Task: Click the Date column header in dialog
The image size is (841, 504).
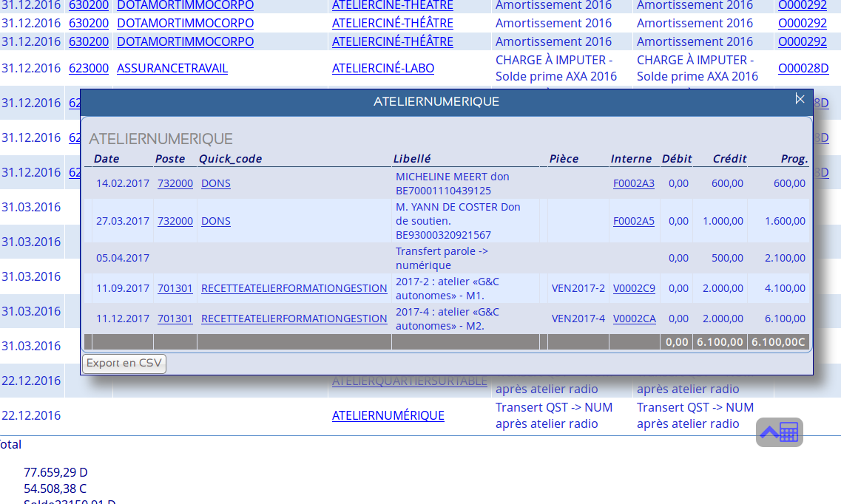Action: pyautogui.click(x=107, y=159)
